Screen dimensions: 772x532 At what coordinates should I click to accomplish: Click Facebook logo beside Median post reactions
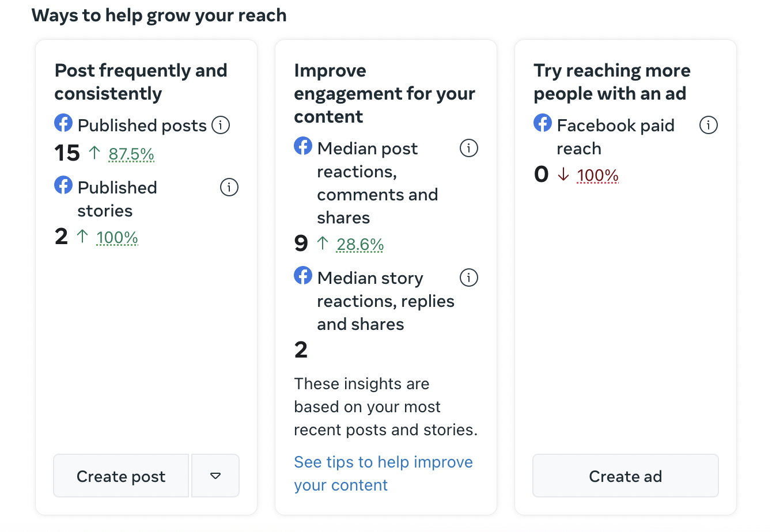[303, 146]
